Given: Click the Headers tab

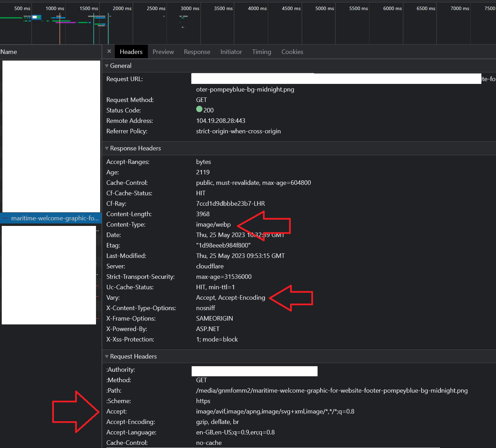Looking at the screenshot, I should 131,52.
